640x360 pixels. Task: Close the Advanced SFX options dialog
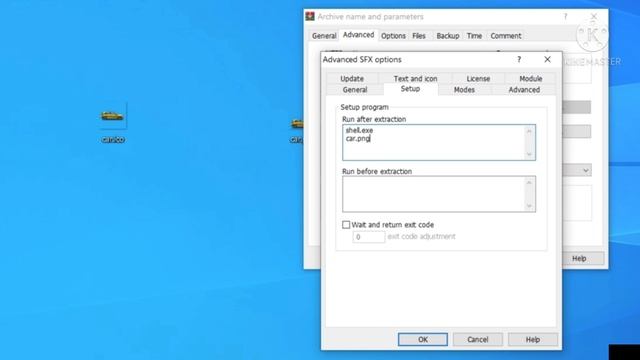(x=547, y=60)
